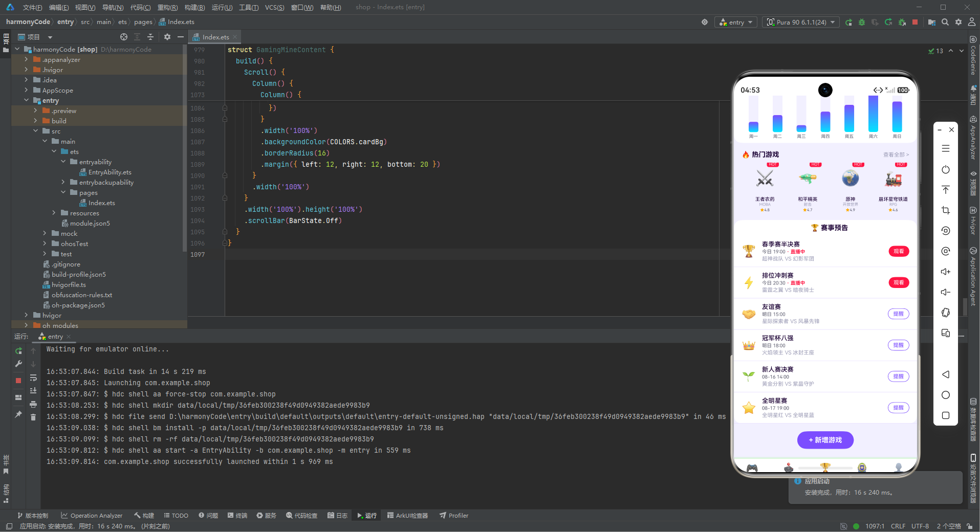Switch to the 终端 tool window tab
Viewport: 980px width, 532px height.
(237, 516)
